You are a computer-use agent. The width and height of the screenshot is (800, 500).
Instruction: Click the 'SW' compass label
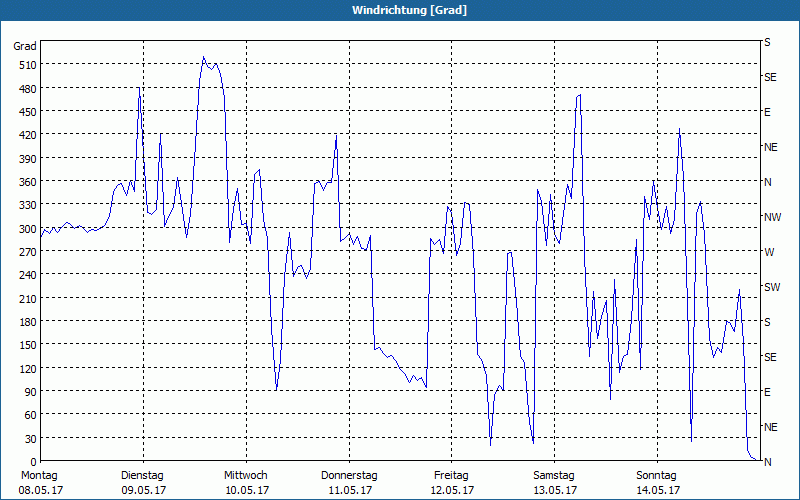click(772, 287)
